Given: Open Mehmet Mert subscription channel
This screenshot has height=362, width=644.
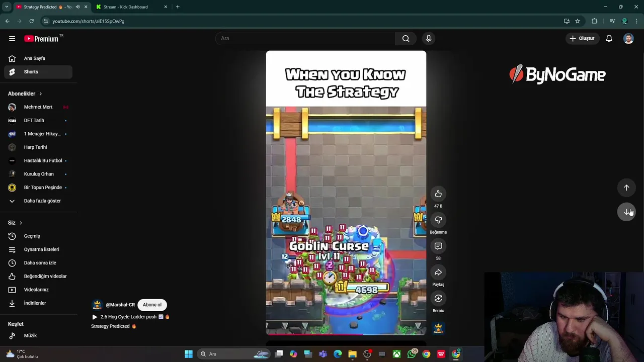Looking at the screenshot, I should [x=38, y=107].
